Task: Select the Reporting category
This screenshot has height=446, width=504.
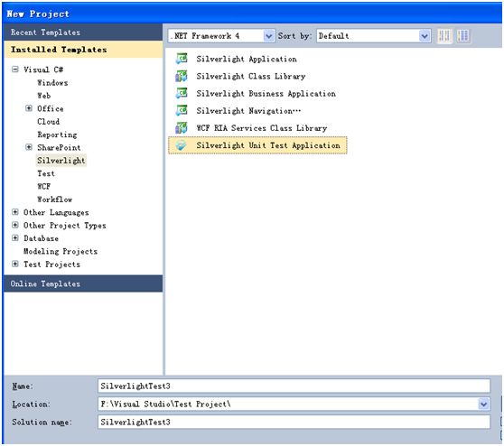Action: tap(57, 135)
